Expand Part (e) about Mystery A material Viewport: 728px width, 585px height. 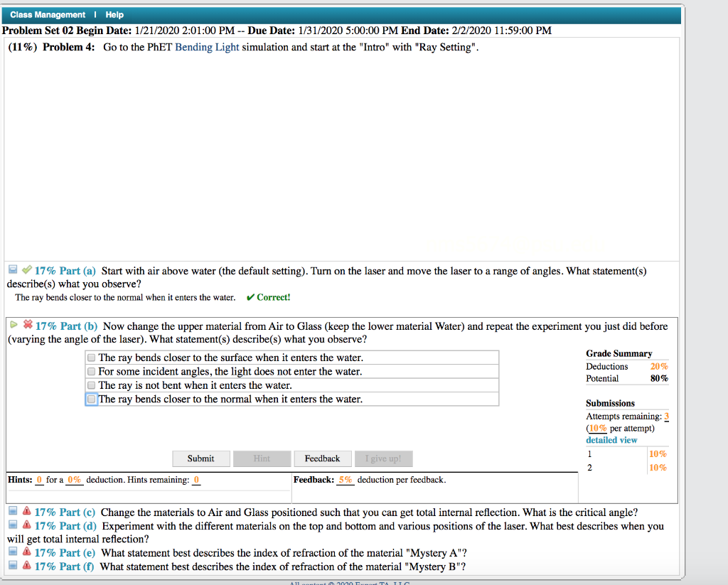(65, 552)
